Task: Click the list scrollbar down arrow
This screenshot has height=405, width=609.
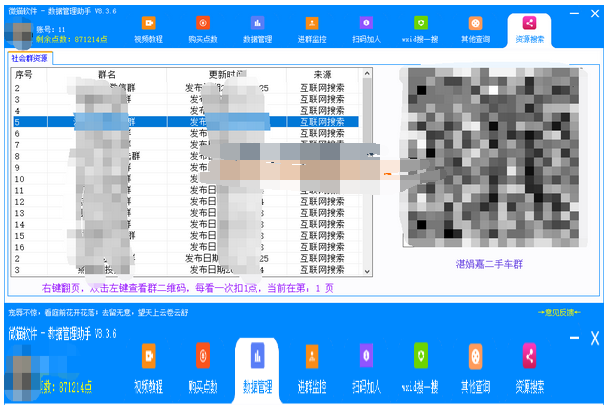Action: (x=367, y=270)
